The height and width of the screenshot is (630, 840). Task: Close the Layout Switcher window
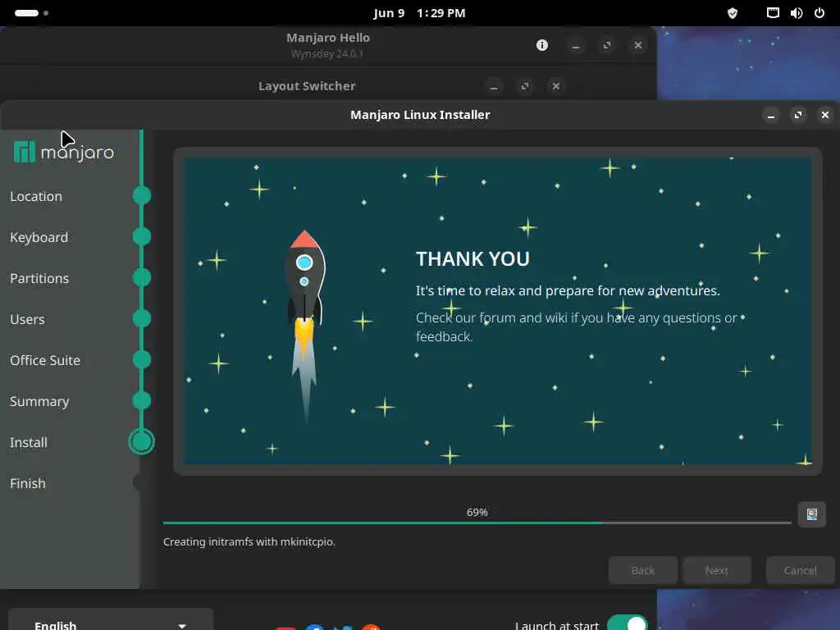(x=556, y=86)
